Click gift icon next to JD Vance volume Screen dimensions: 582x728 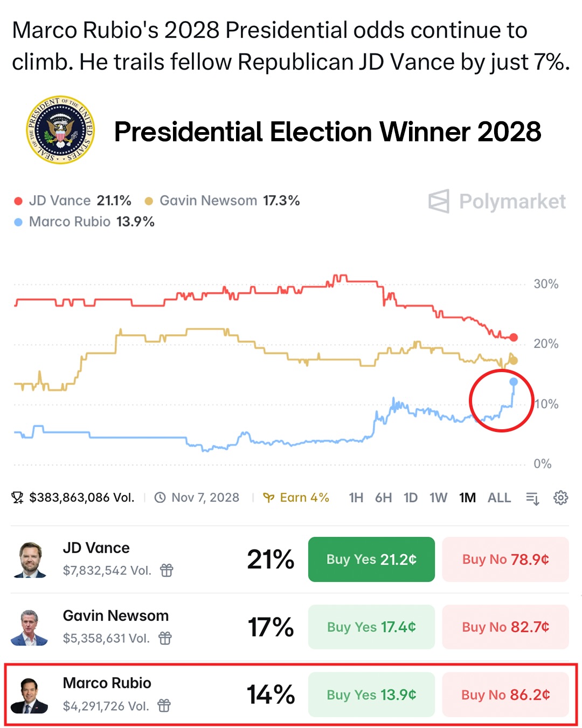[167, 570]
